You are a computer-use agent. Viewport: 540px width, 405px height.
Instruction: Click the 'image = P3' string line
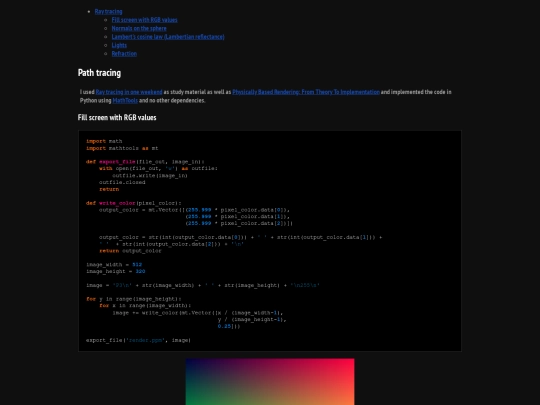(x=203, y=285)
